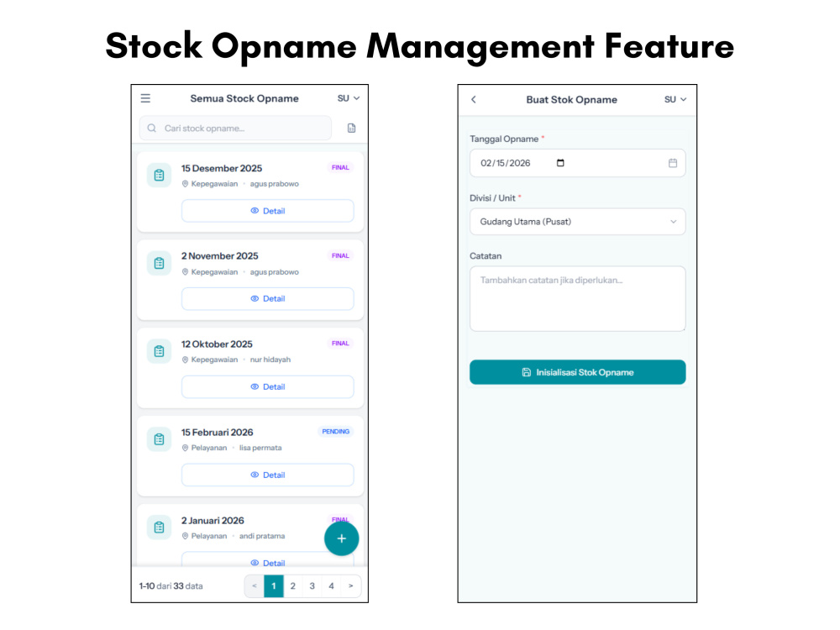840x630 pixels.
Task: Open Detail for 2 Januari 2026 opname
Action: (267, 559)
